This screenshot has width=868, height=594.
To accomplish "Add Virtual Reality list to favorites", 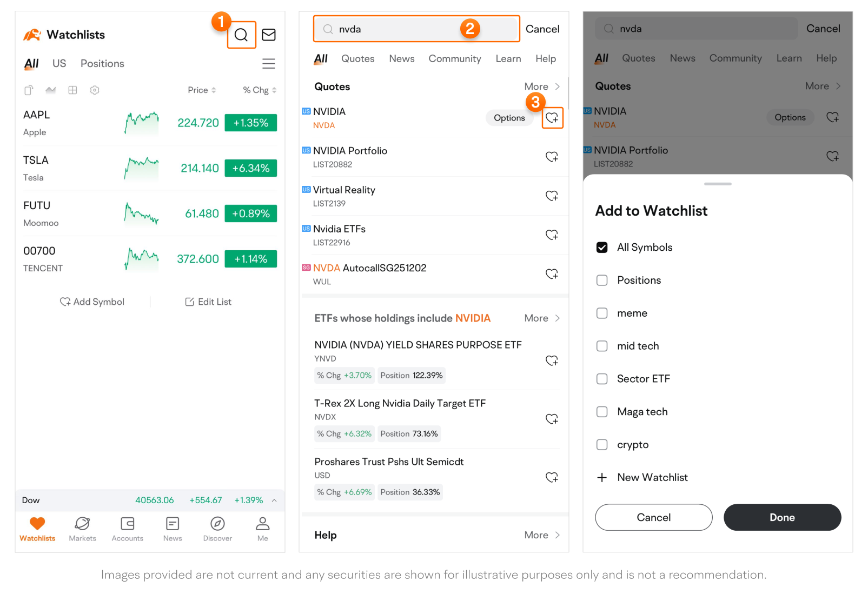I will [552, 196].
